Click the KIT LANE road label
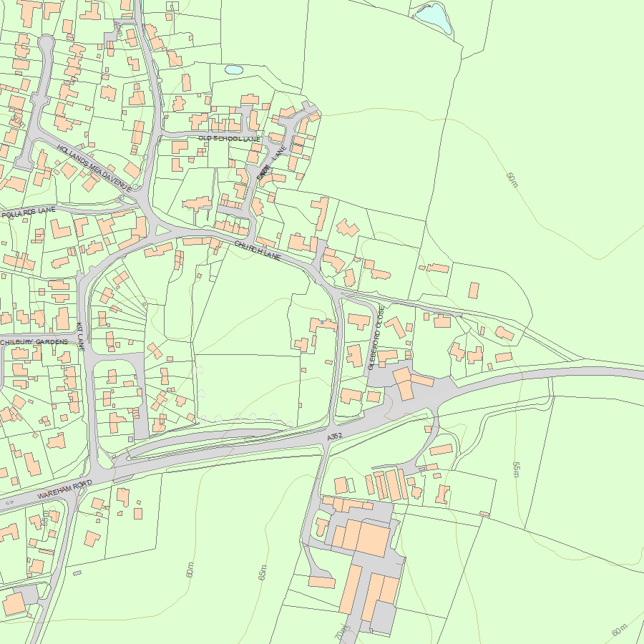Image resolution: width=644 pixels, height=644 pixels. pos(80,336)
